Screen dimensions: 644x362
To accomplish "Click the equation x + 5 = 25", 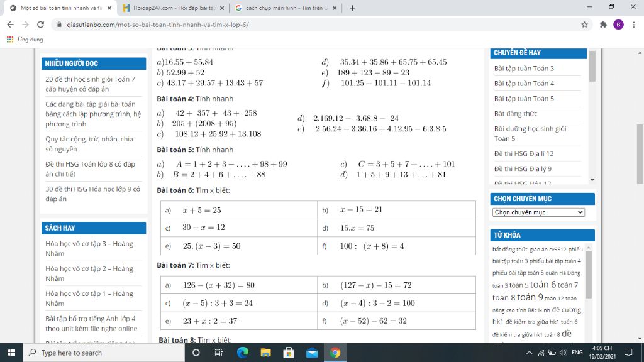I will tap(202, 210).
